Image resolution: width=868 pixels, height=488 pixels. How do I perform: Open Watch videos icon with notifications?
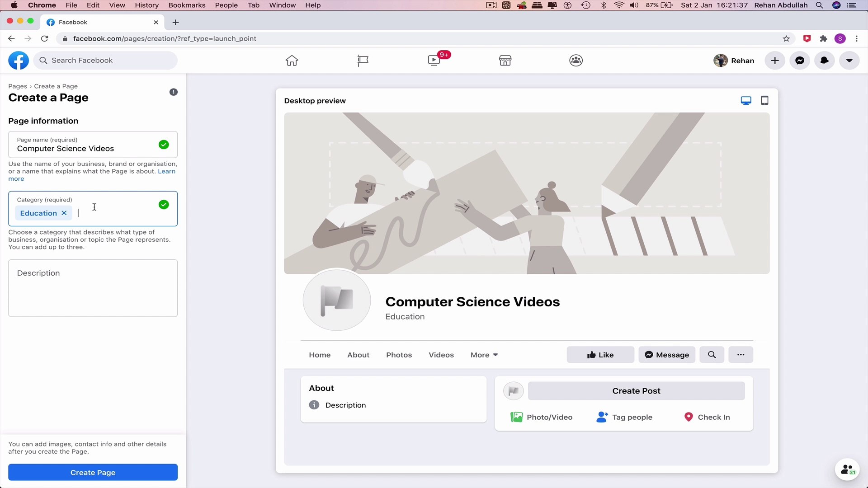433,60
